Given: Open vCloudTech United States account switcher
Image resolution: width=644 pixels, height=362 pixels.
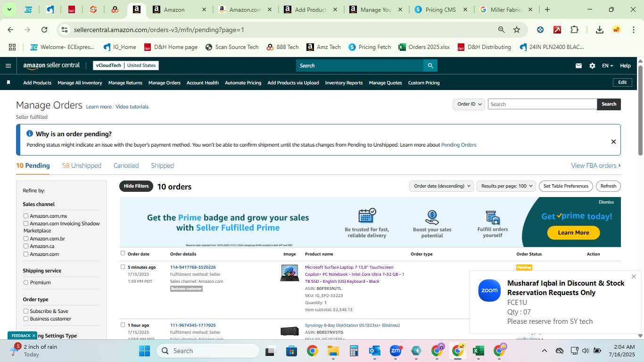Looking at the screenshot, I should (x=126, y=66).
